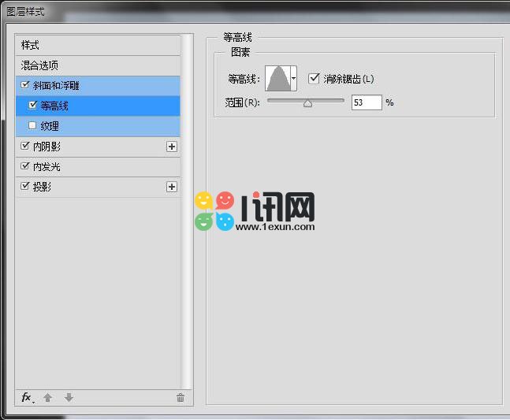Enable the 纹理 checkbox
The height and width of the screenshot is (420, 510).
32,125
